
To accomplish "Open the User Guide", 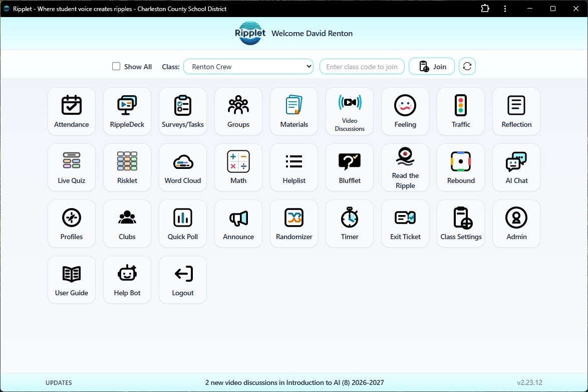I will coord(71,280).
